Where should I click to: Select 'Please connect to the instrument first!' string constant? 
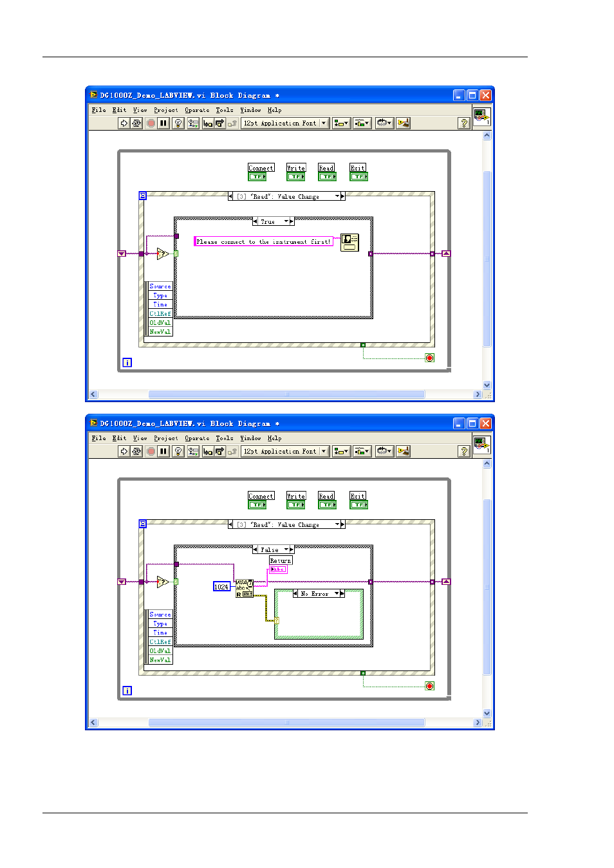click(x=263, y=241)
